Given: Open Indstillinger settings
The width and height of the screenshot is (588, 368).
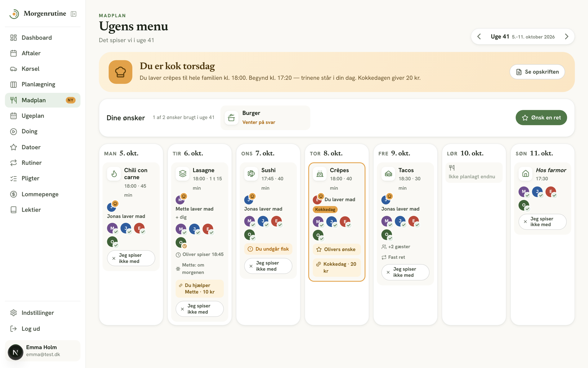Looking at the screenshot, I should click(43, 313).
